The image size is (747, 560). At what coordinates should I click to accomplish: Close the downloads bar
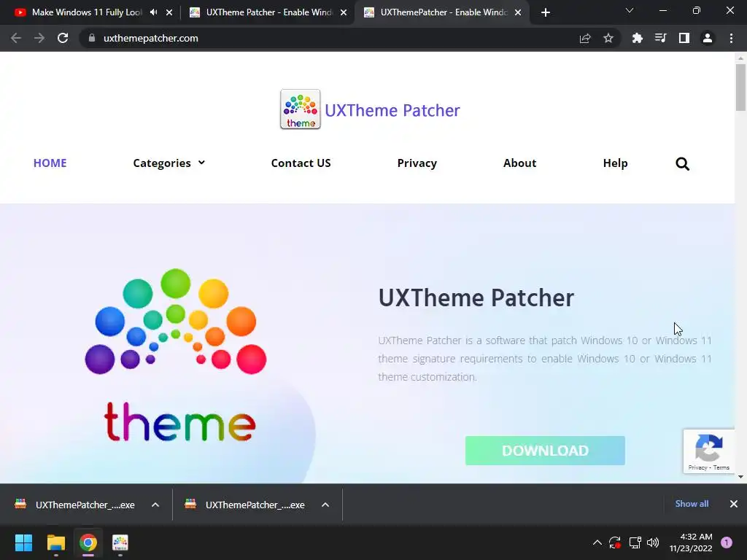point(734,504)
